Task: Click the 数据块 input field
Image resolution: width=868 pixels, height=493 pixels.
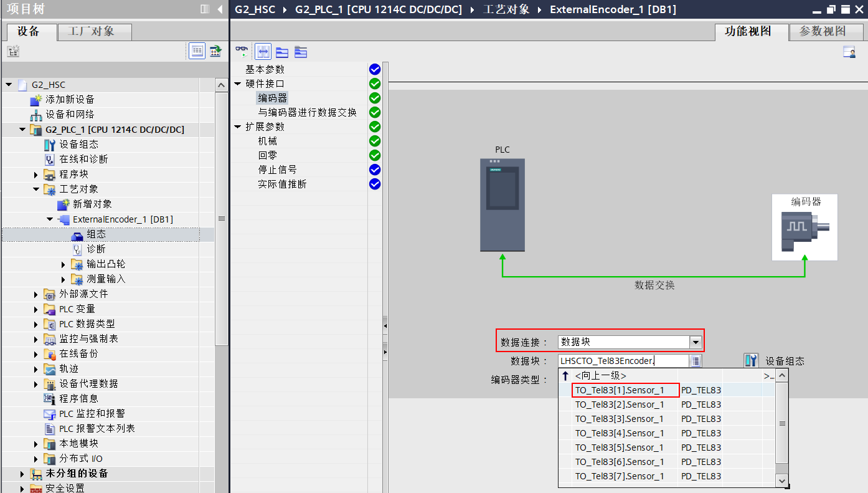Action: (x=623, y=361)
